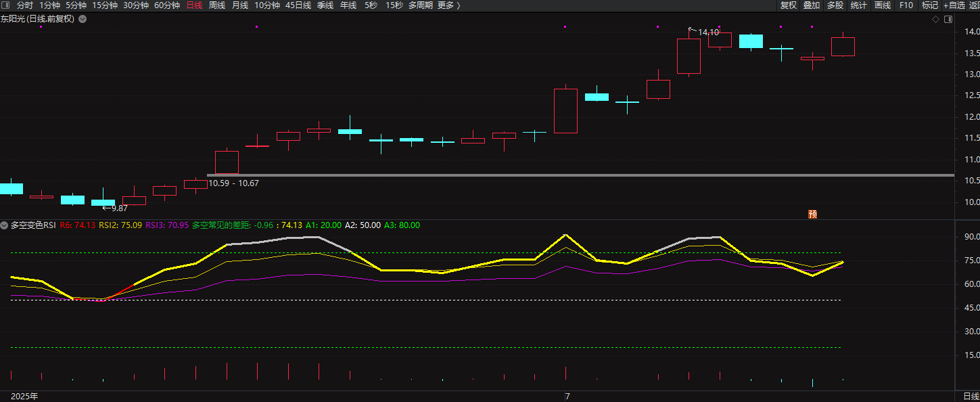The height and width of the screenshot is (402, 980).
Task: Click the RSI3: 70.95 value
Action: coord(168,225)
